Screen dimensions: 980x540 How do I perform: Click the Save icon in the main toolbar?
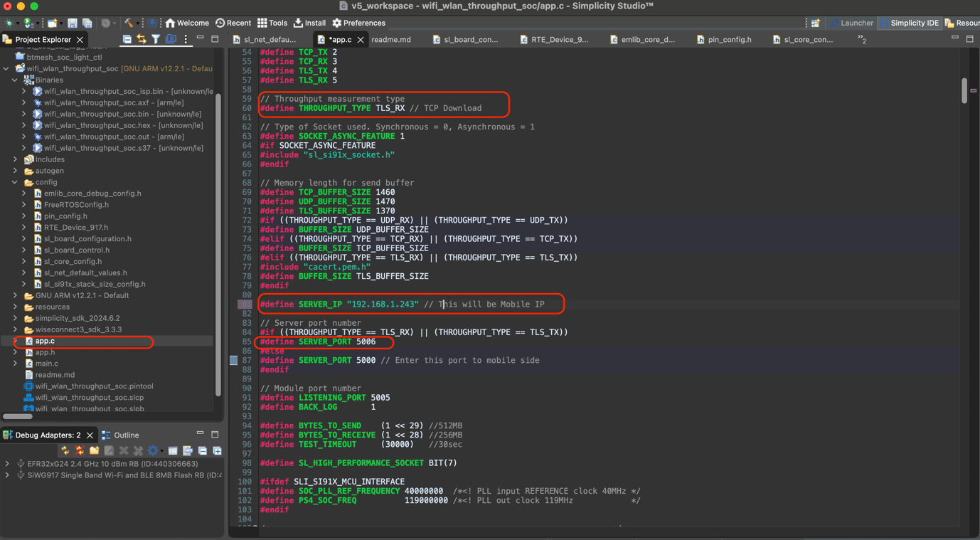tap(73, 22)
